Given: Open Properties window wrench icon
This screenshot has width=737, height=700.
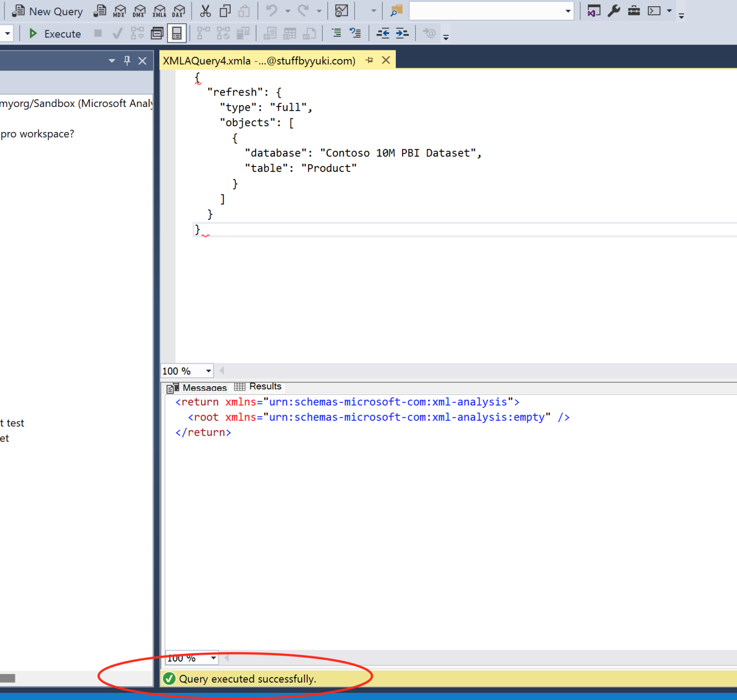Looking at the screenshot, I should 614,11.
